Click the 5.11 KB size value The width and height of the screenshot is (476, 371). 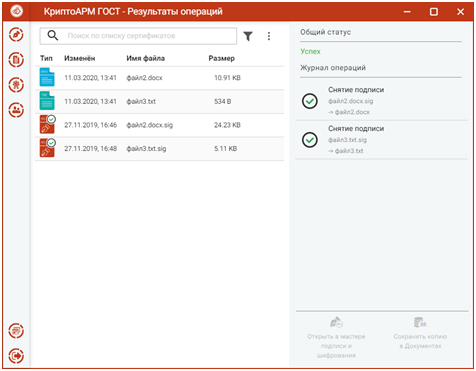[226, 149]
